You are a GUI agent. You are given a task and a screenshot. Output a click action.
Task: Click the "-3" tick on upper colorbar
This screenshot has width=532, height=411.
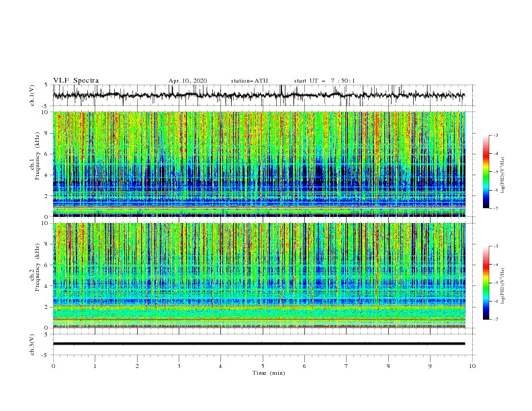pos(496,135)
